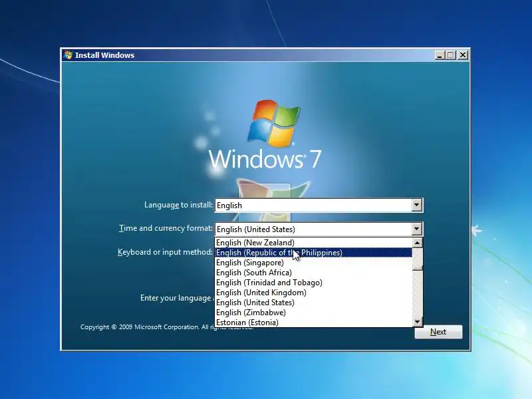Click the list scrollbar up arrow

click(418, 243)
